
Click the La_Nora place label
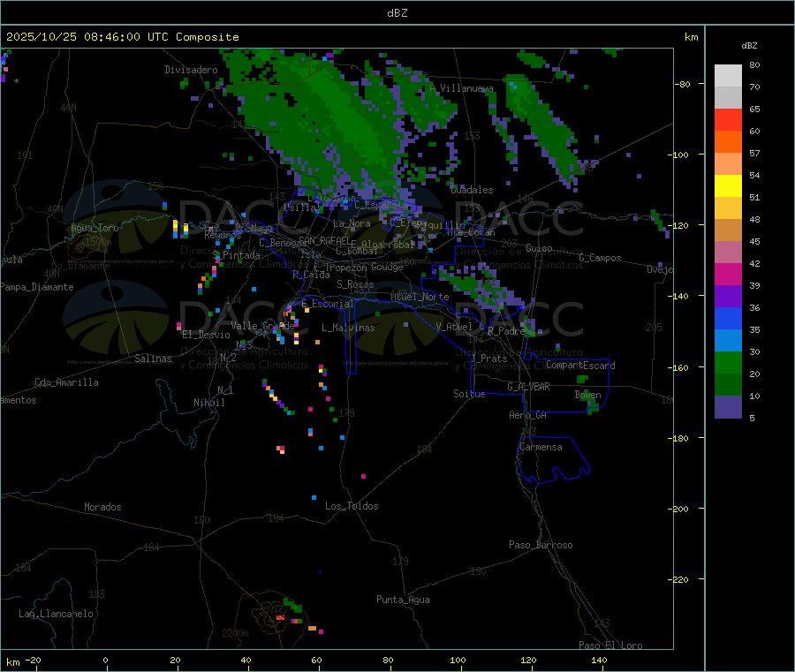pyautogui.click(x=352, y=223)
